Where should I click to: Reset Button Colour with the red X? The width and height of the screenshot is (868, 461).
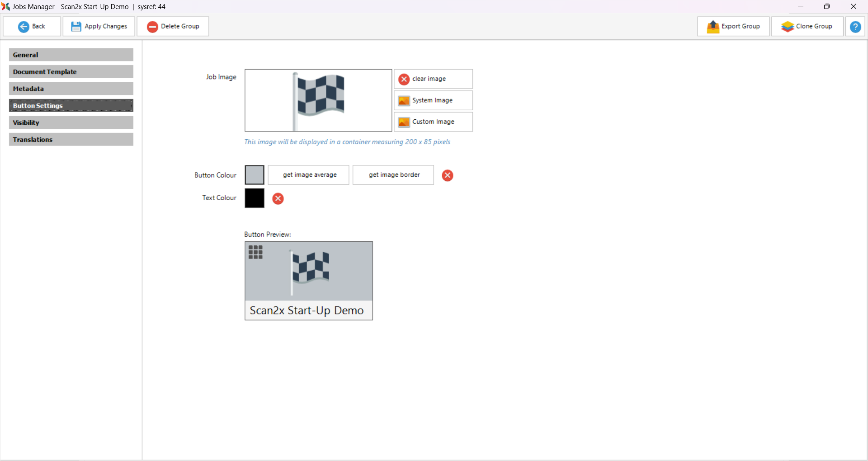point(447,175)
